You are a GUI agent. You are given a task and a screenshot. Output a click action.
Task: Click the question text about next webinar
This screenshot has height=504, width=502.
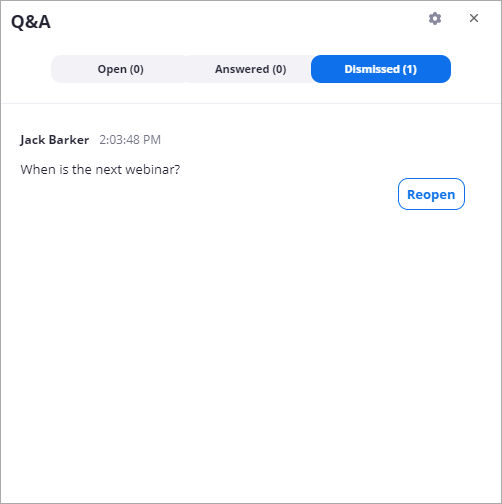[x=100, y=169]
